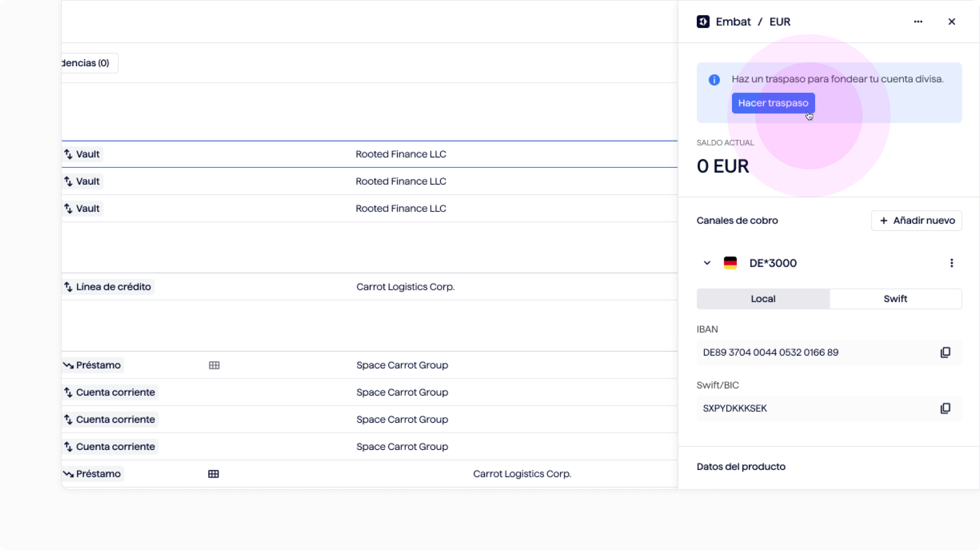Viewport: 980px width, 551px height.
Task: Collapse the DE*3000 channel chevron
Action: pyautogui.click(x=707, y=263)
